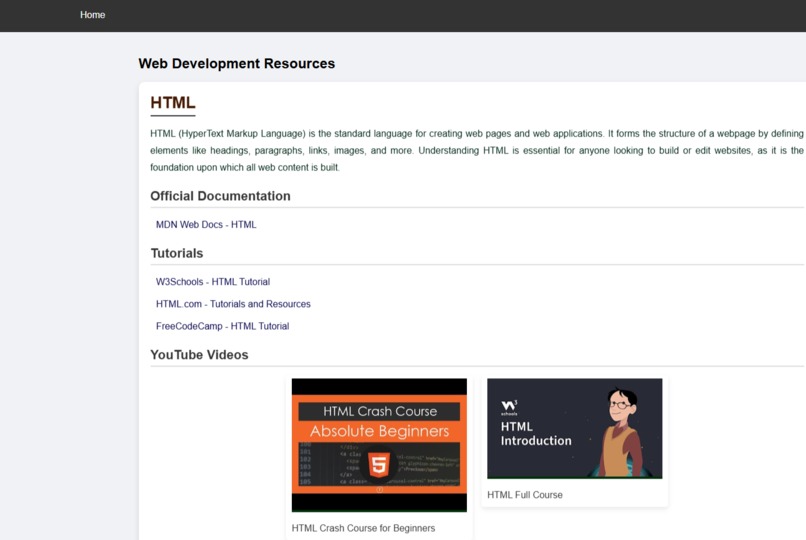The width and height of the screenshot is (806, 540).
Task: Click the HTML description paragraph
Action: click(477, 150)
